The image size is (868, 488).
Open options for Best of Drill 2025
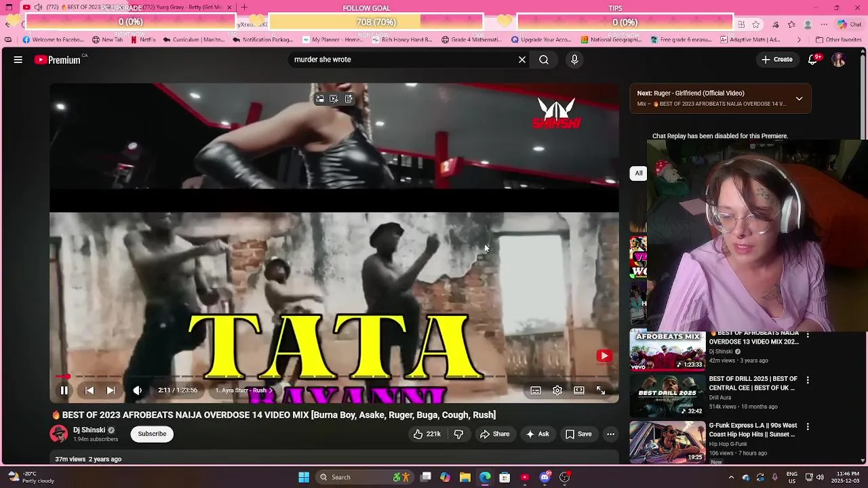click(x=807, y=380)
